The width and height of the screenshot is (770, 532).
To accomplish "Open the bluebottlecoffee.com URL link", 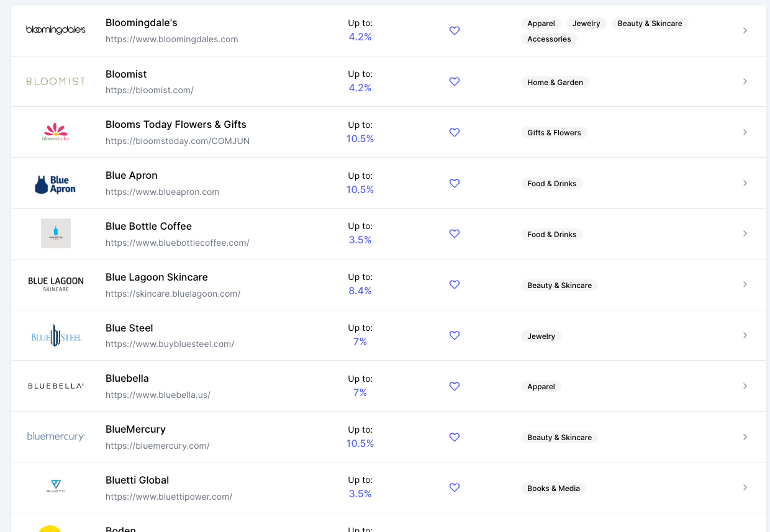I will 178,243.
